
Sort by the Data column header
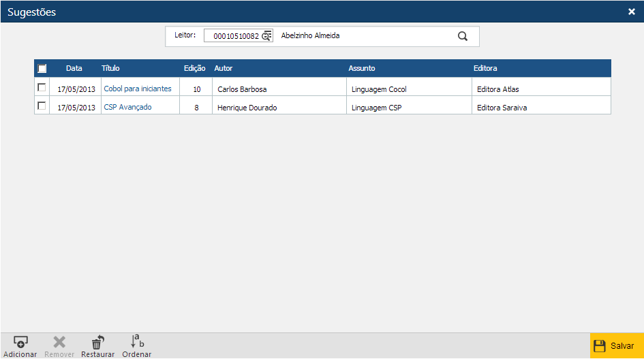click(x=74, y=68)
